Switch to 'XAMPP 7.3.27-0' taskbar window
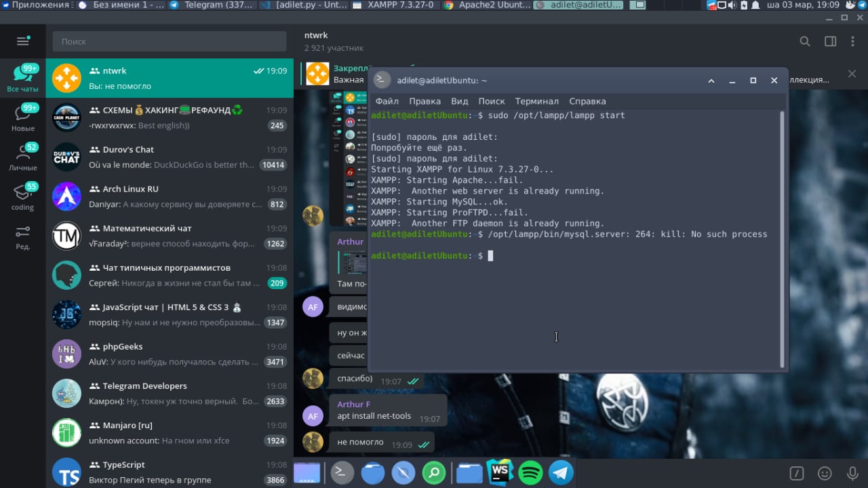This screenshot has height=488, width=868. [395, 5]
